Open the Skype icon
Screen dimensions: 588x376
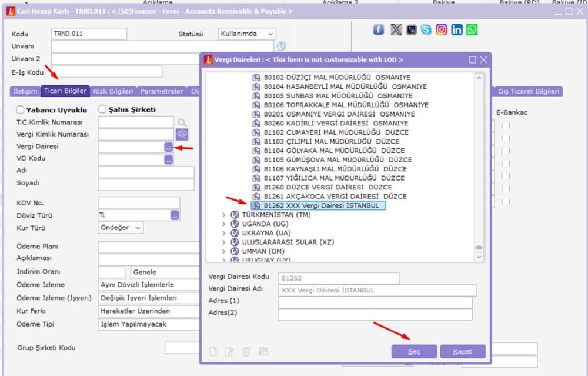pyautogui.click(x=426, y=29)
